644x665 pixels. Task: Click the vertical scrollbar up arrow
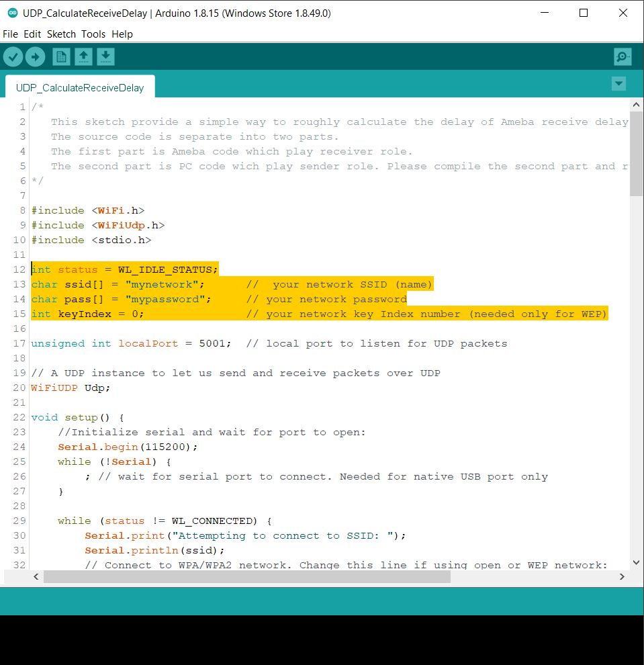636,105
